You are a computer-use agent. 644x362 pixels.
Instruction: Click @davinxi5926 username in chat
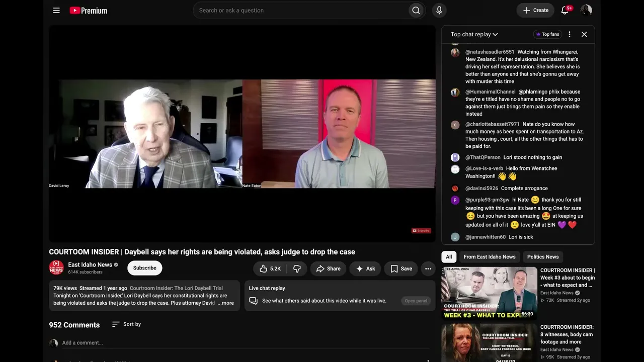pyautogui.click(x=481, y=189)
